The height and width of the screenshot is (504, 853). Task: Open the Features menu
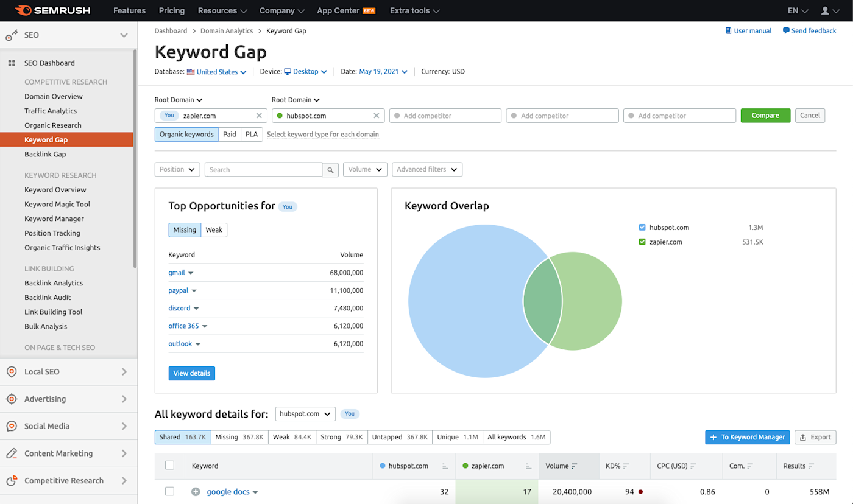130,10
